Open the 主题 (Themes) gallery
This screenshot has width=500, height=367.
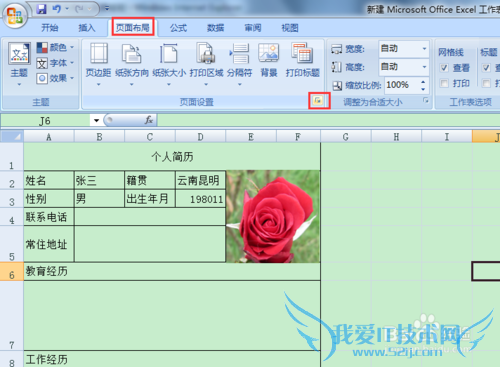pos(19,64)
